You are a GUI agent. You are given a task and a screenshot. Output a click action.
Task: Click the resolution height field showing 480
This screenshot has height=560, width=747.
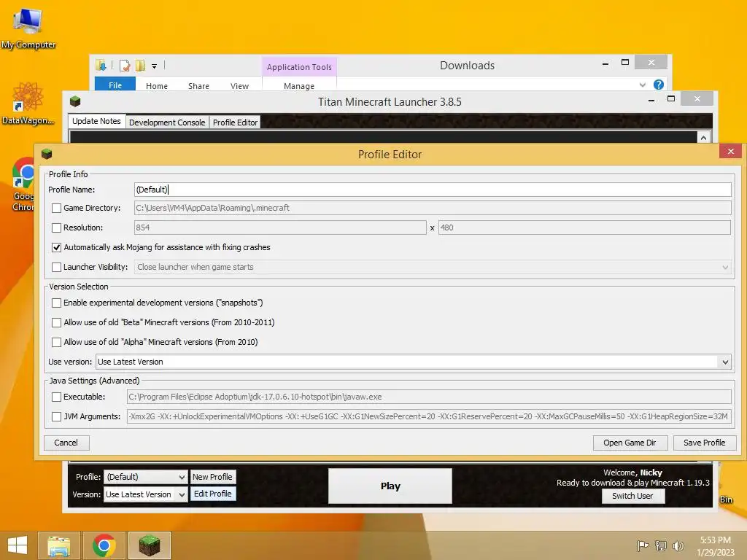point(584,227)
